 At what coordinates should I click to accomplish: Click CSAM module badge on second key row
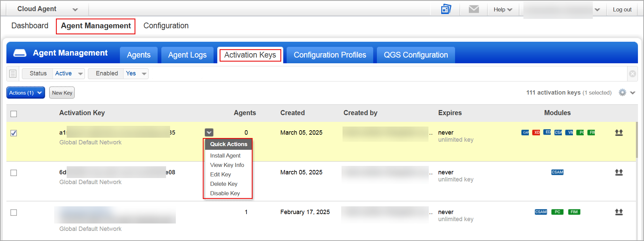(x=557, y=172)
